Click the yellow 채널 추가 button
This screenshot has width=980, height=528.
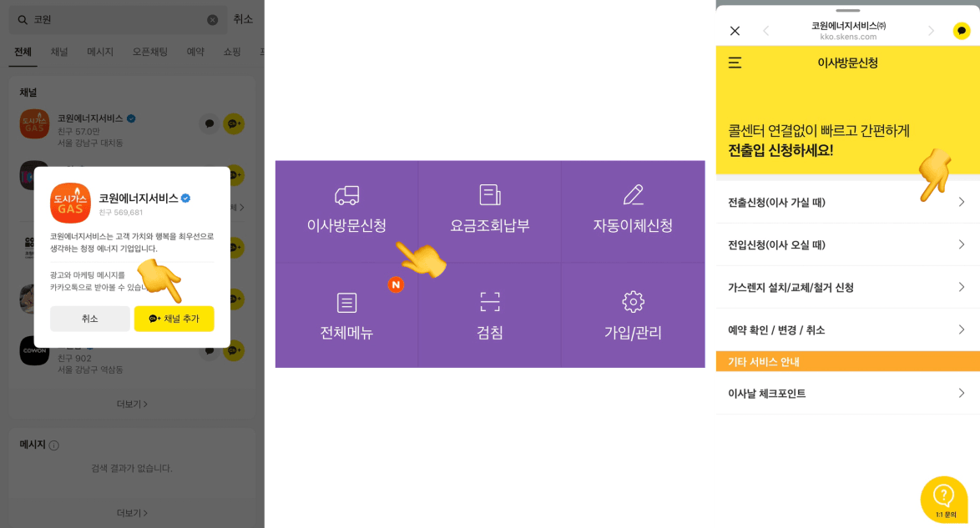coord(174,319)
